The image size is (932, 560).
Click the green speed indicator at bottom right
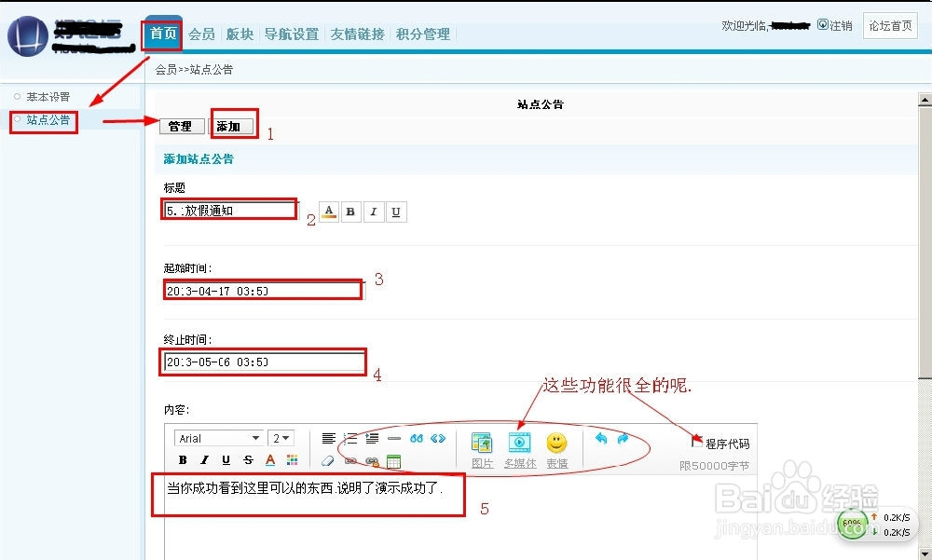coord(853,525)
